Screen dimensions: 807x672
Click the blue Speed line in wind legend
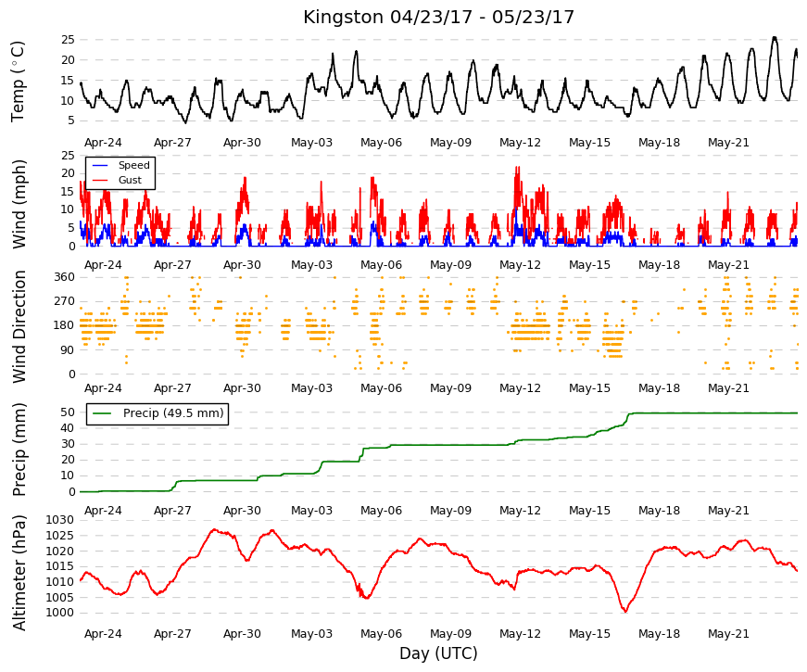click(x=100, y=165)
